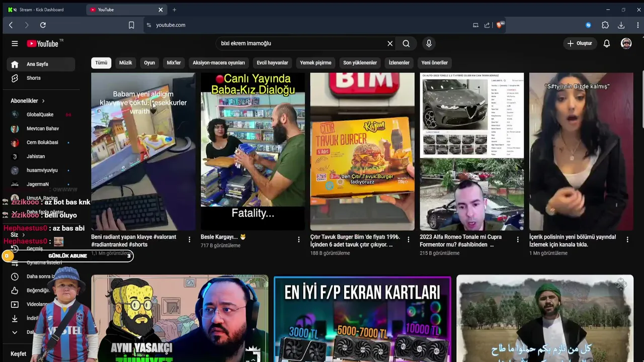Screen dimensions: 644x362
Task: Select the Müzik filter chip
Action: (x=126, y=63)
